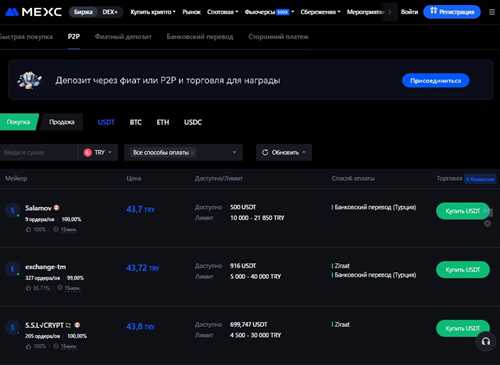Click the badge icon next to Salamov
Screen dimensions: 500x365
pos(57,208)
